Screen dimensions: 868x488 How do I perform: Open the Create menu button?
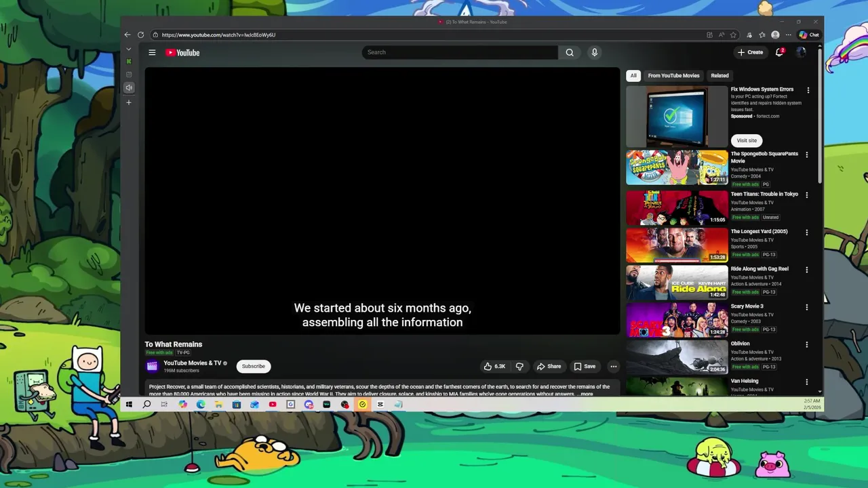(x=750, y=52)
